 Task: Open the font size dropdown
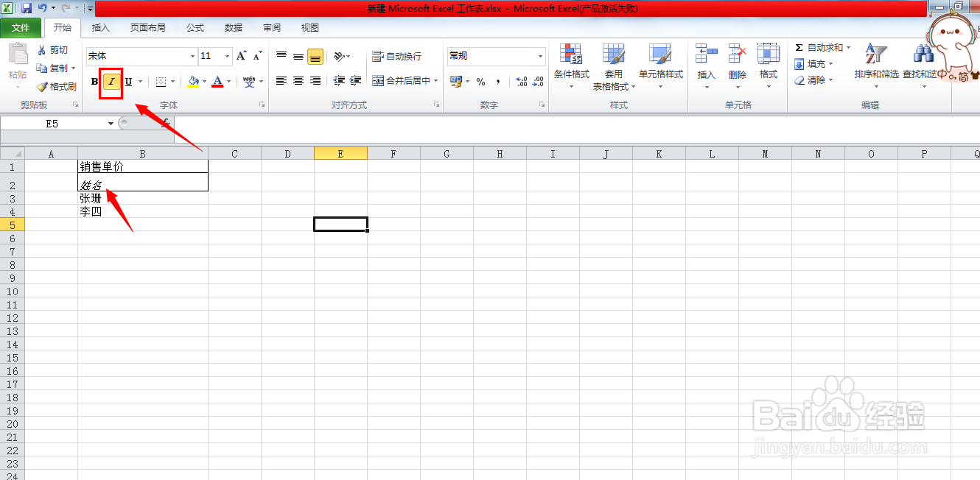(227, 56)
